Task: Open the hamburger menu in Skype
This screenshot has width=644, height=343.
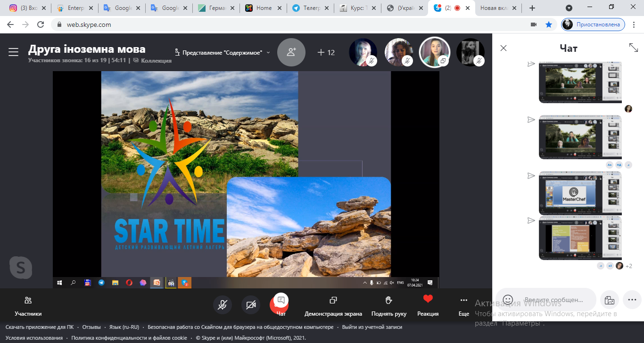Action: (x=13, y=52)
